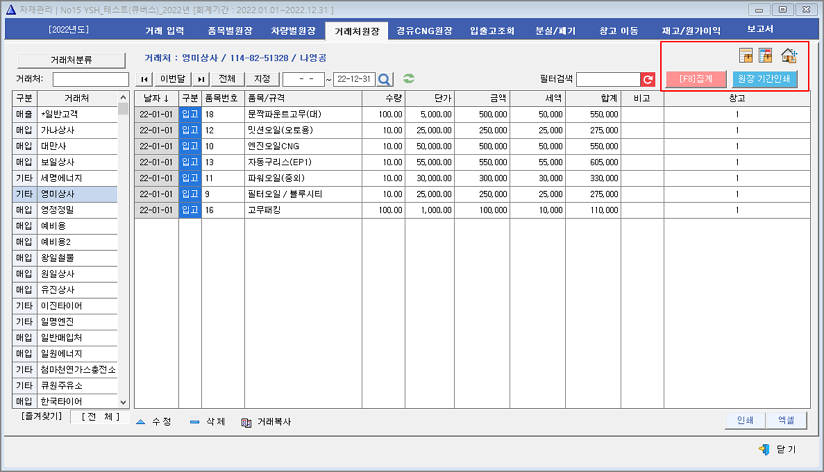Click the 거래복사 copy transaction icon
The width and height of the screenshot is (824, 472).
pos(246,422)
